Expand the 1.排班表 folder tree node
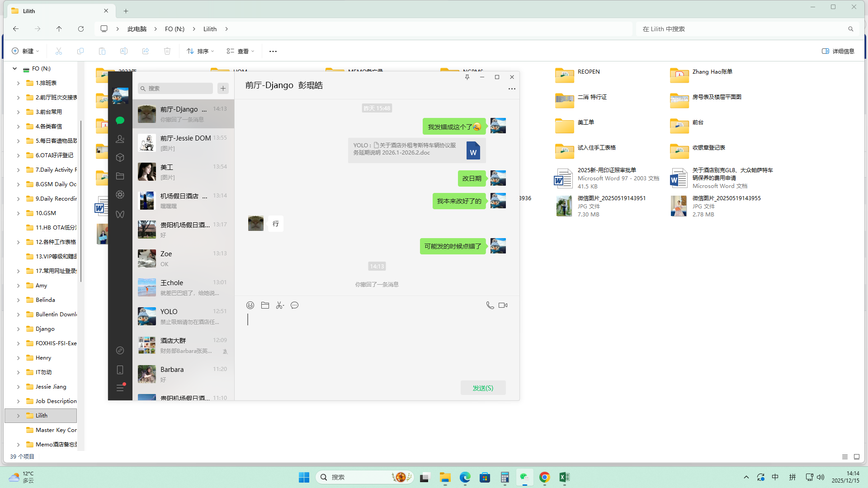 (18, 83)
